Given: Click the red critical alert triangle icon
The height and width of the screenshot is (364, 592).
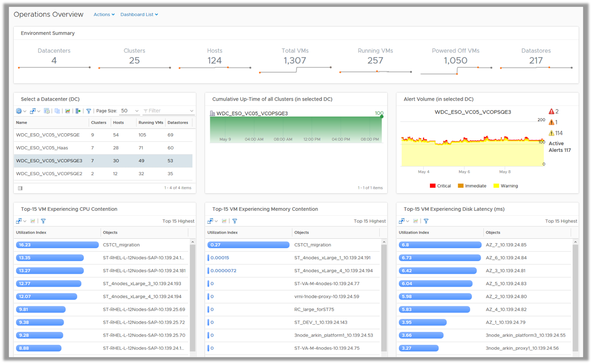Looking at the screenshot, I should (x=551, y=112).
